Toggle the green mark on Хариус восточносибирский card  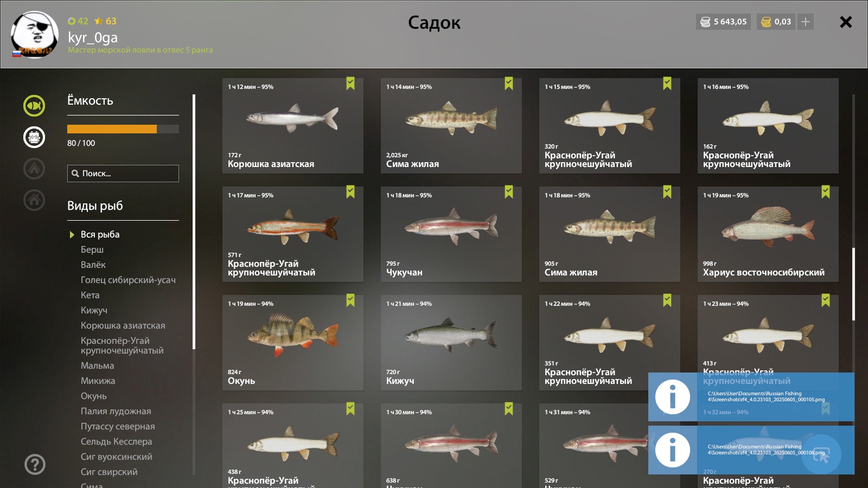coord(826,192)
